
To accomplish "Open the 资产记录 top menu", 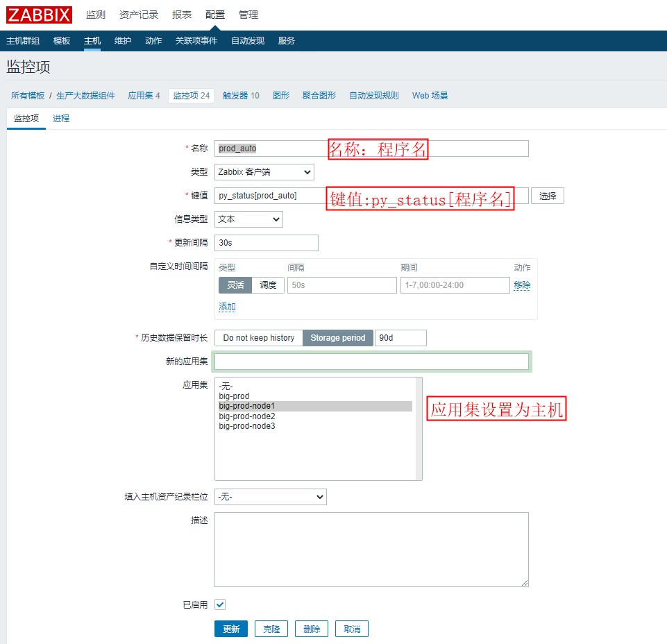I will coord(139,15).
